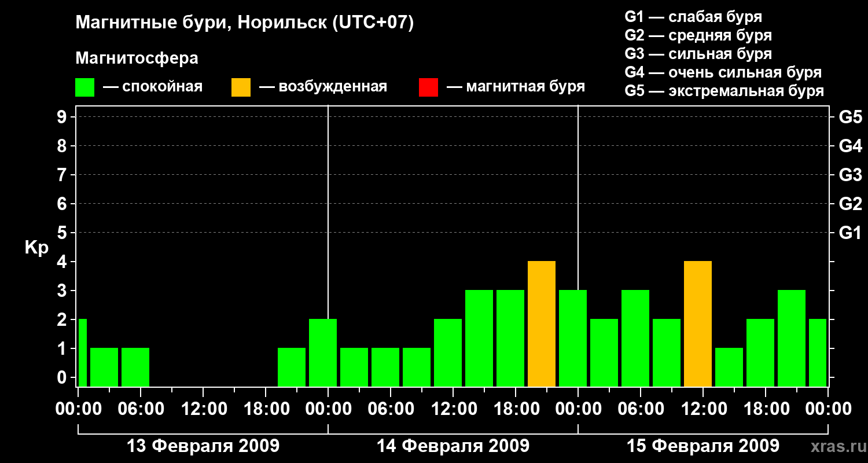Click the 'G5 — экстремальная буря' legend line
Image resolution: width=868 pixels, height=463 pixels.
724,91
